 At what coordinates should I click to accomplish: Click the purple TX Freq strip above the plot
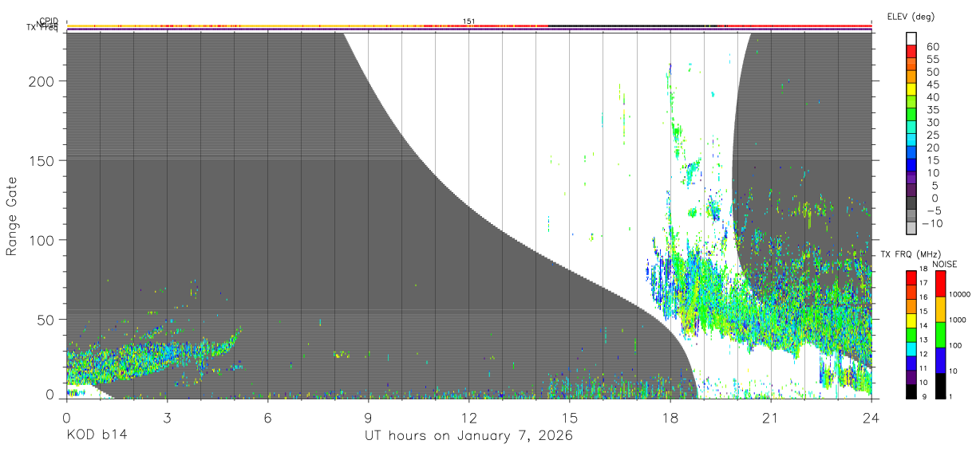469,29
